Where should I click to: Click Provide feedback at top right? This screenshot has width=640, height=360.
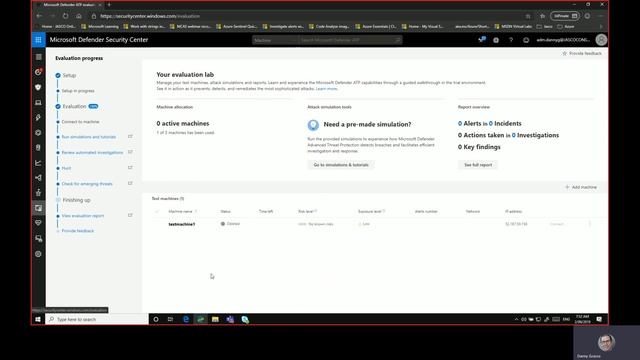pos(582,53)
